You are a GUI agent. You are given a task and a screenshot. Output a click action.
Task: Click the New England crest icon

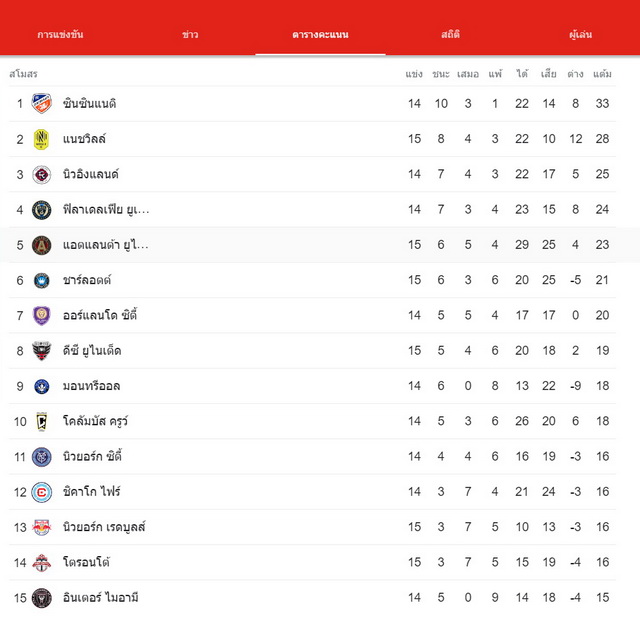click(42, 175)
